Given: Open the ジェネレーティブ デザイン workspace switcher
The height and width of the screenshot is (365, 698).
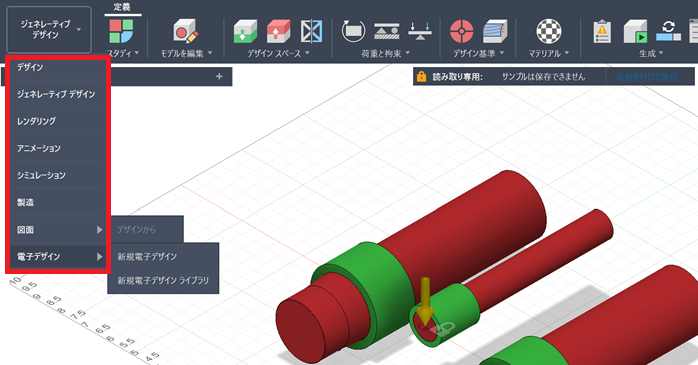Looking at the screenshot, I should tap(49, 30).
